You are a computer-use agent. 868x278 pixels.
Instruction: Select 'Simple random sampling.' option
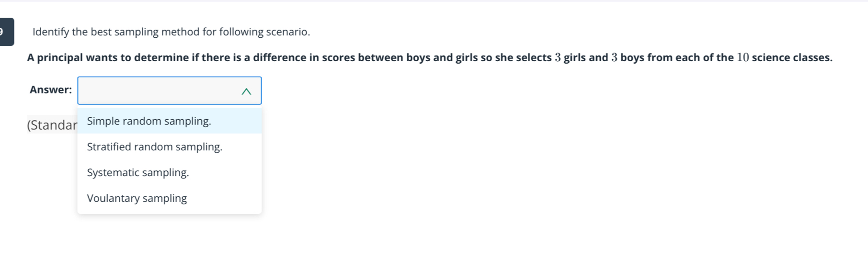coord(149,121)
